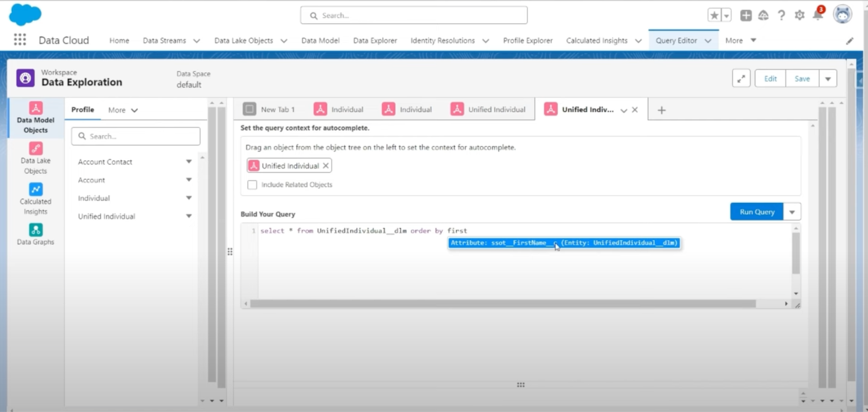Select Unified Individual in object list
The width and height of the screenshot is (868, 412).
(106, 216)
